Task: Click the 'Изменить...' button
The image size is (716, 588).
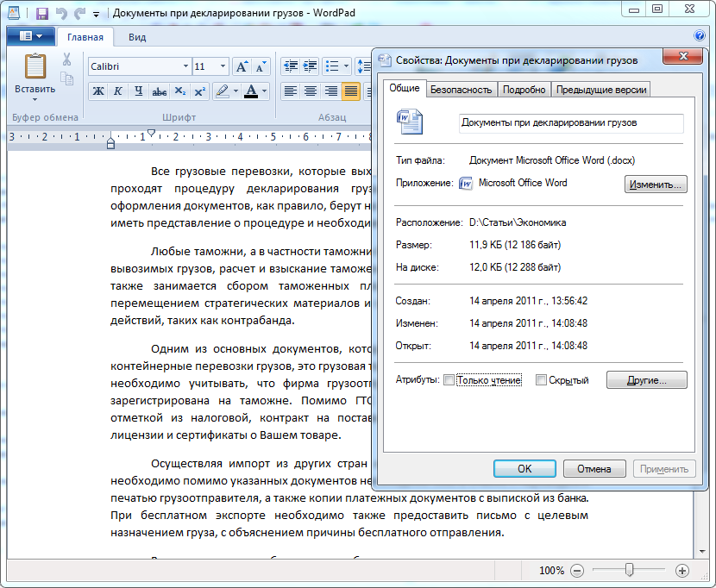Action: click(656, 184)
